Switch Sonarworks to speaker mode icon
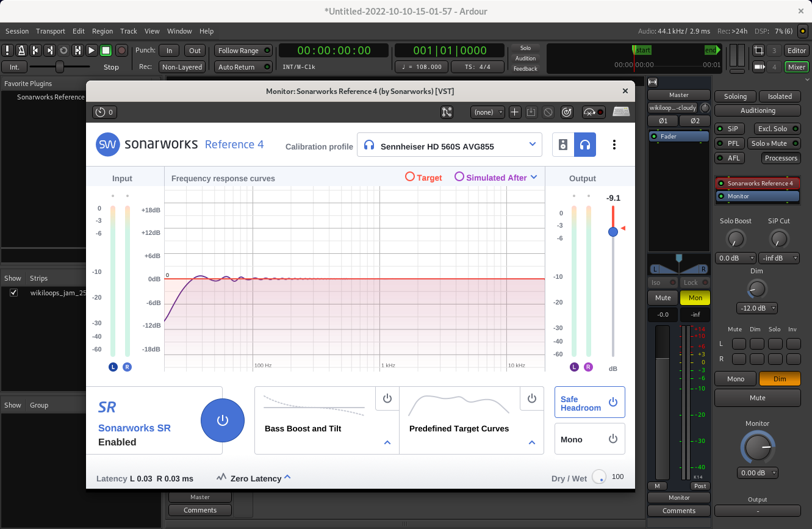 (563, 145)
